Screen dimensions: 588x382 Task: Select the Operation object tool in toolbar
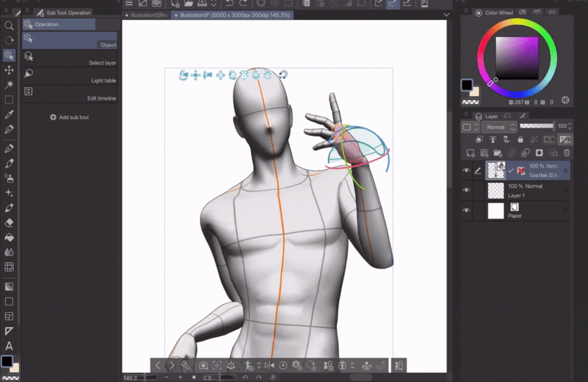(9, 55)
